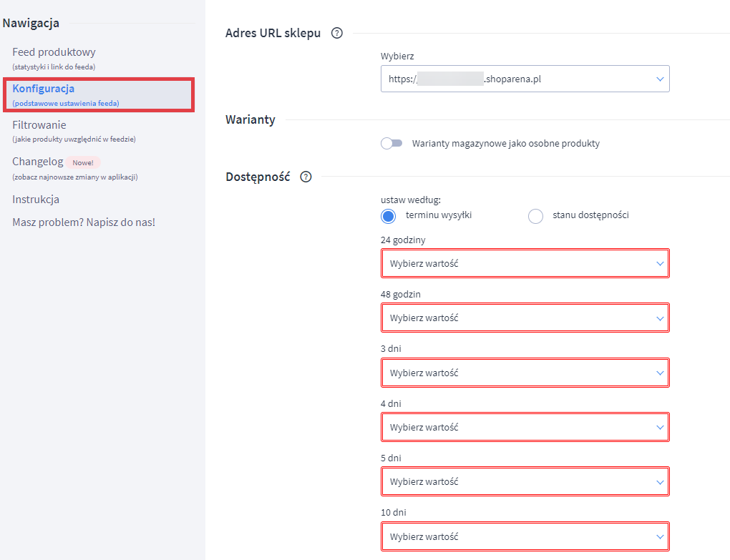Go to Konfiguracja navigation item
The width and height of the screenshot is (730, 560).
(44, 89)
